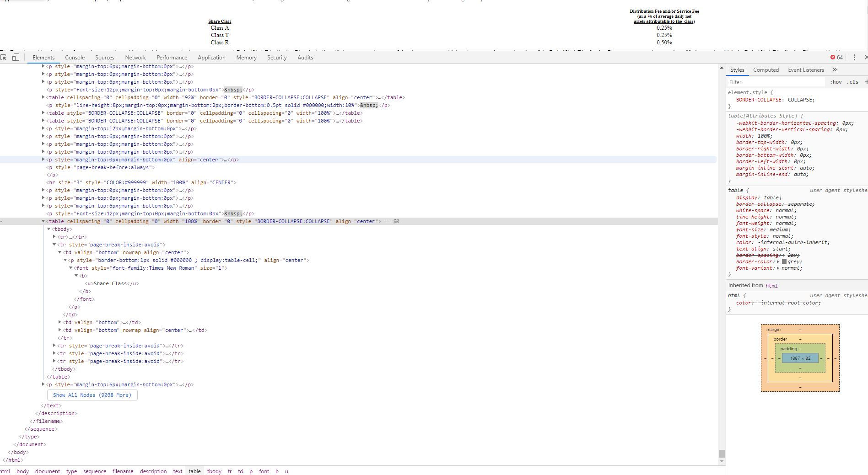The width and height of the screenshot is (868, 475).
Task: Switch to Console tab
Action: [x=75, y=58]
